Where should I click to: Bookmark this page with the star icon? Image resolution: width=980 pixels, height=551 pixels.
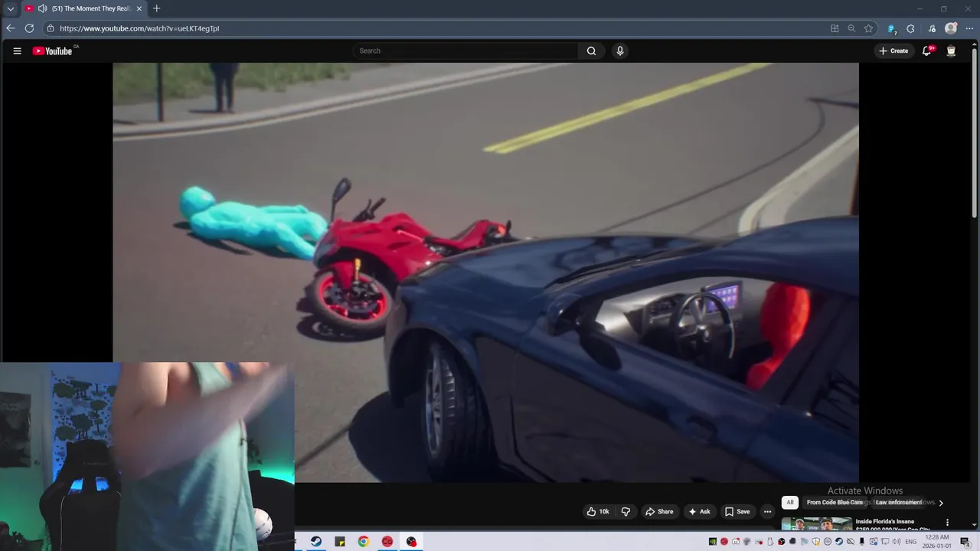coord(868,28)
